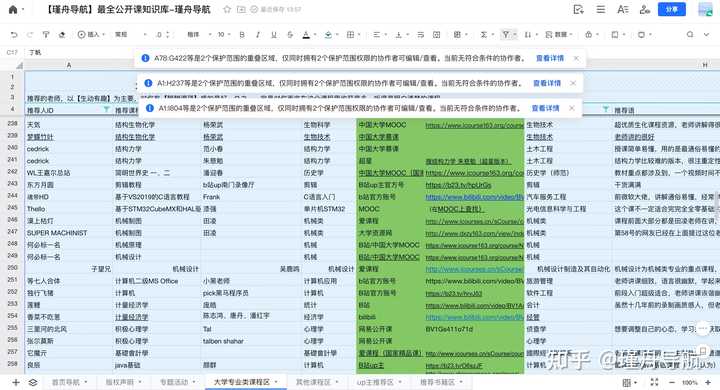This screenshot has height=390, width=720.
Task: Open the 插入 insert dropdown
Action: (x=91, y=34)
